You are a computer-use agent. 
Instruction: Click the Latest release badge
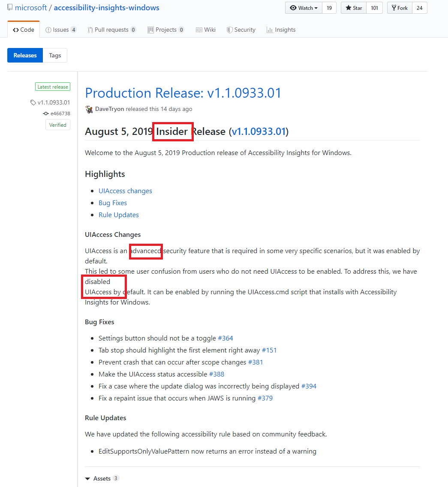pyautogui.click(x=53, y=87)
